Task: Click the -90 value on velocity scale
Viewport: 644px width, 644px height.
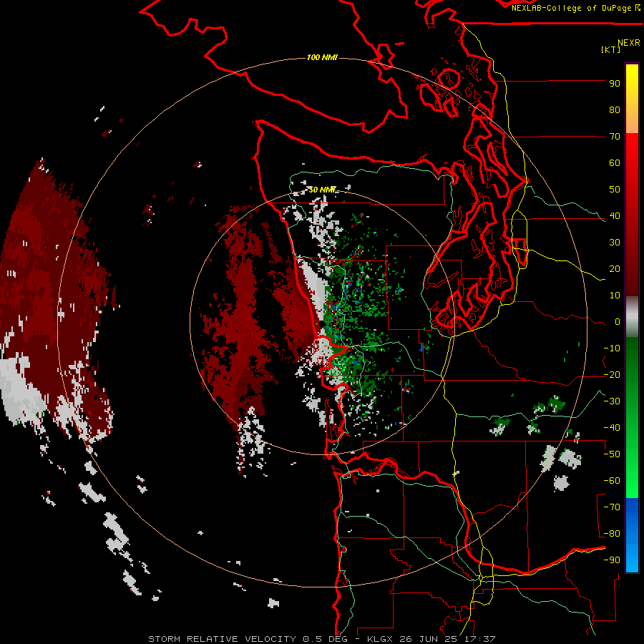Action: [x=612, y=560]
